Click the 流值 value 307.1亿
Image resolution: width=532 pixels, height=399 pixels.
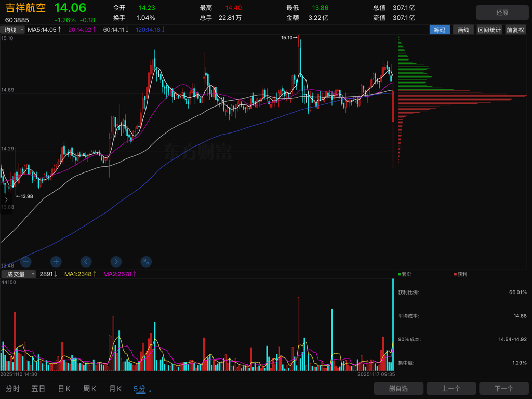tap(404, 18)
